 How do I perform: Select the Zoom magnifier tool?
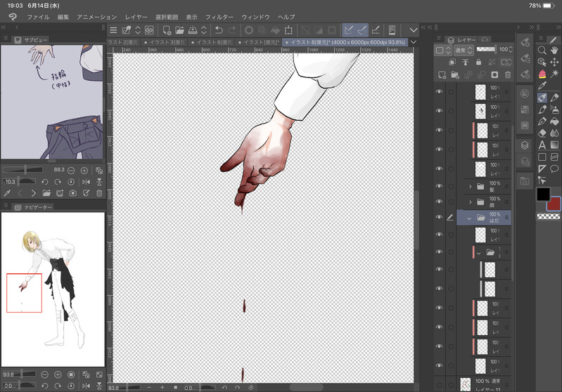tap(542, 50)
